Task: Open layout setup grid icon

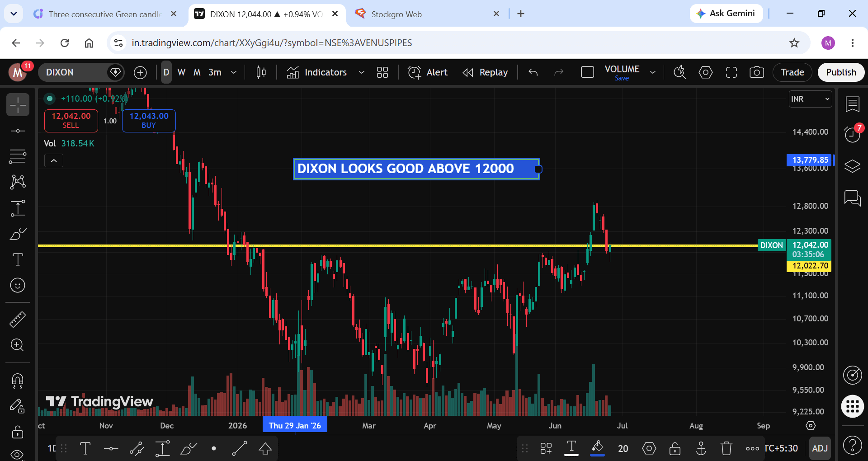Action: coord(382,72)
